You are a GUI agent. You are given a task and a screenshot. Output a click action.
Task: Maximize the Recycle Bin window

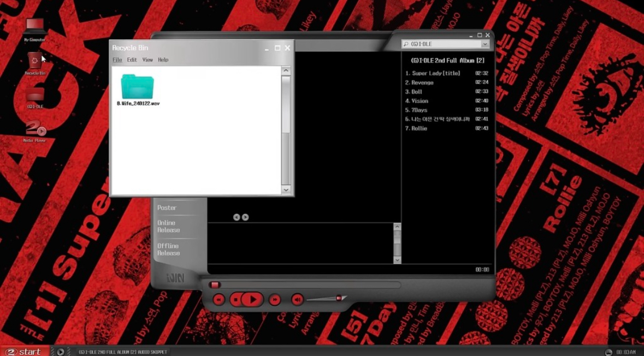click(x=277, y=48)
